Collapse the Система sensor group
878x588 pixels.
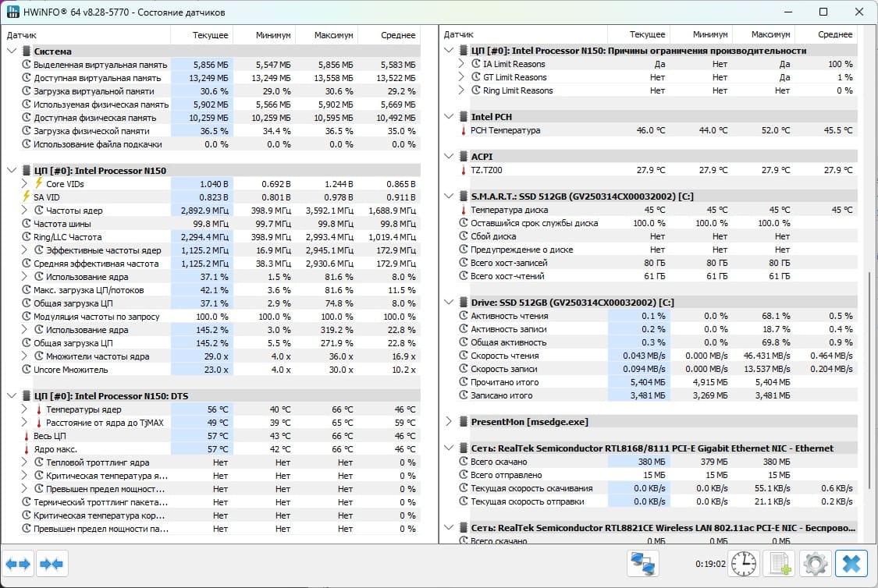pyautogui.click(x=12, y=51)
